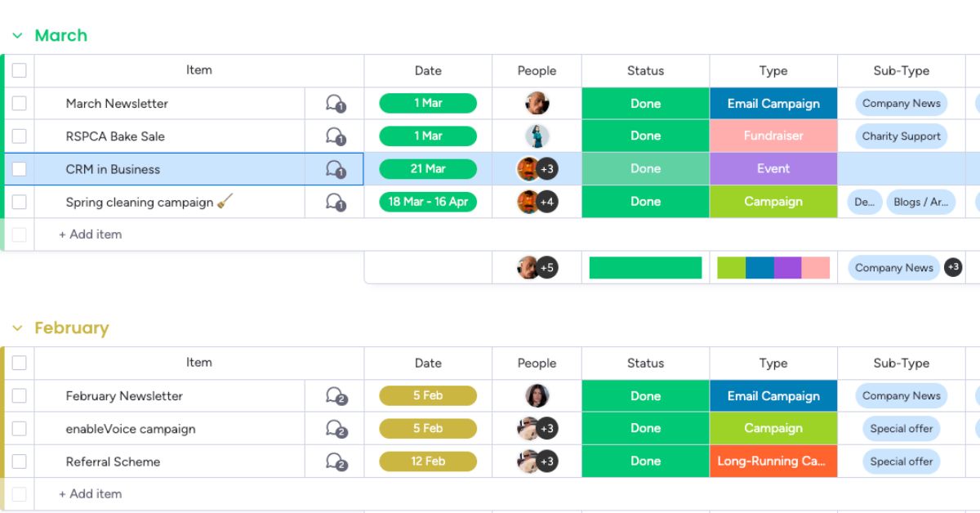The image size is (980, 513).
Task: Check the Referral Scheme row checkbox
Action: 20,462
